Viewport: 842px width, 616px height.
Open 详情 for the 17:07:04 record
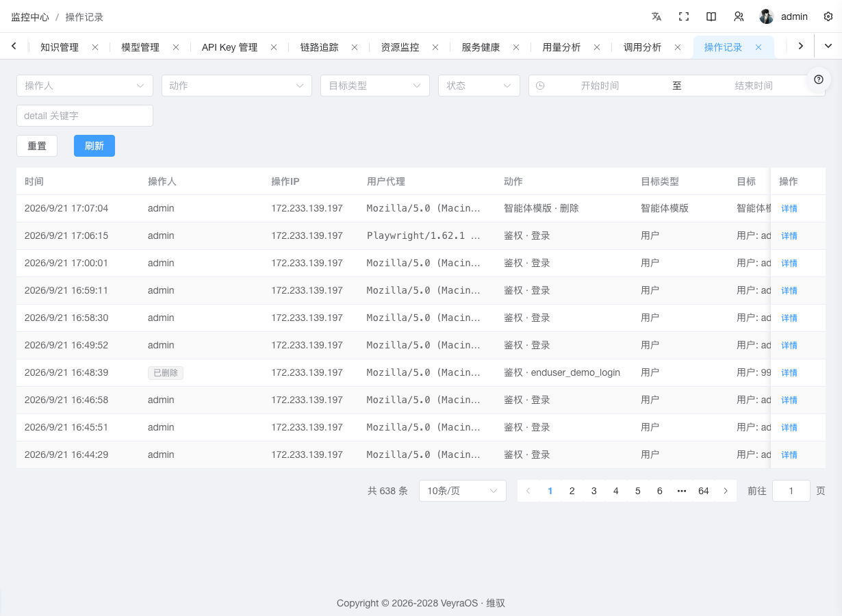(x=789, y=209)
